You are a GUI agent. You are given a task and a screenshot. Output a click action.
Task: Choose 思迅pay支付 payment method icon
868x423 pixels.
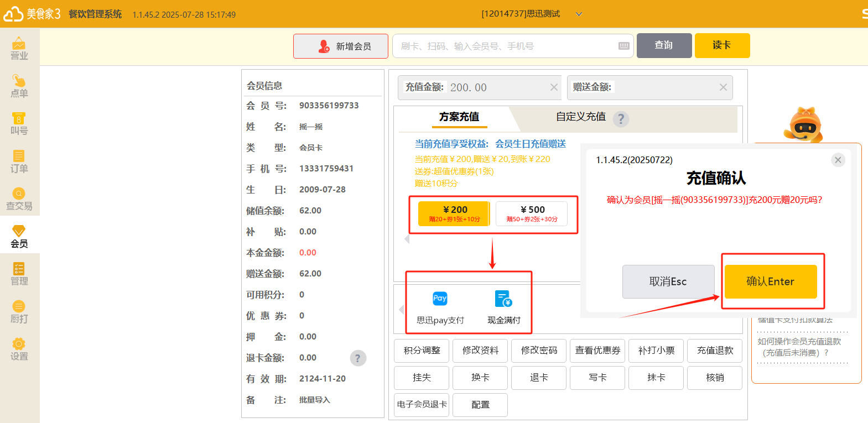click(x=440, y=299)
